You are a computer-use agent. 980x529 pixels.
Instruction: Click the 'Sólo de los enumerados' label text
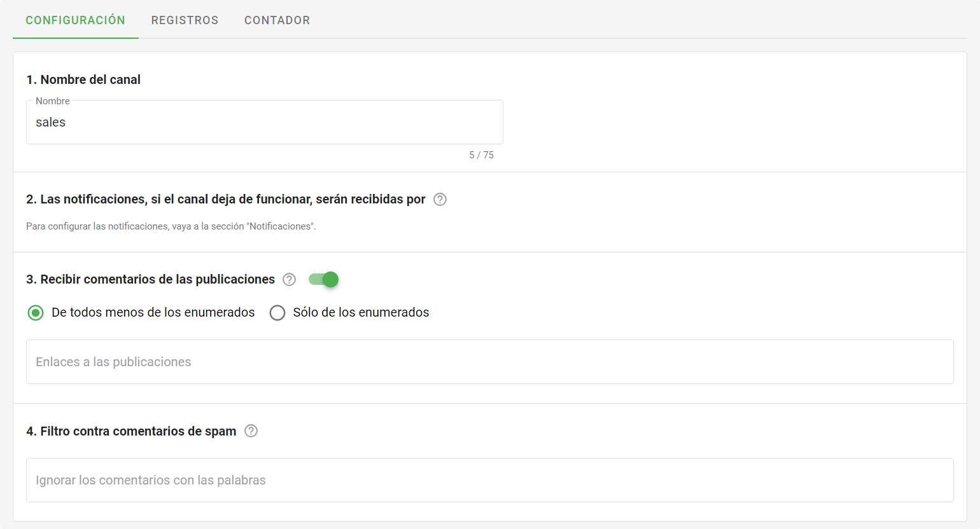(361, 313)
